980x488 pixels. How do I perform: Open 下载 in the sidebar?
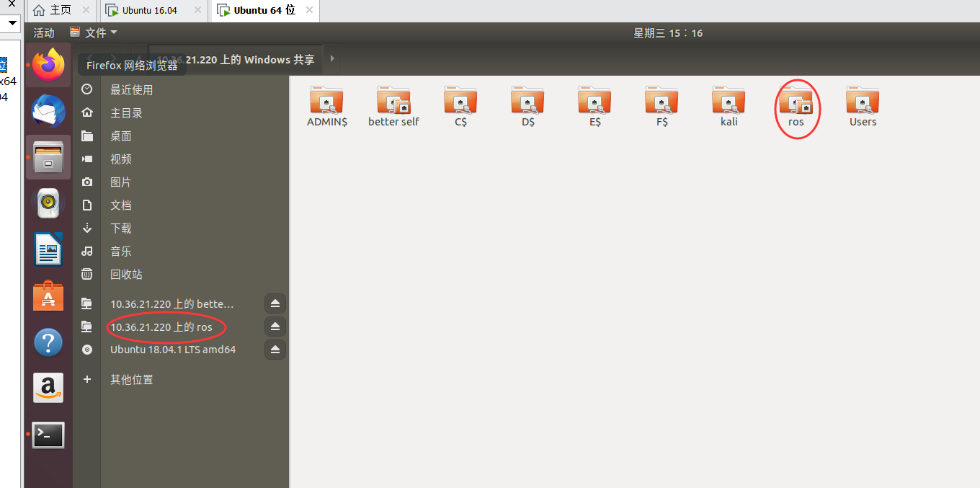(x=180, y=228)
